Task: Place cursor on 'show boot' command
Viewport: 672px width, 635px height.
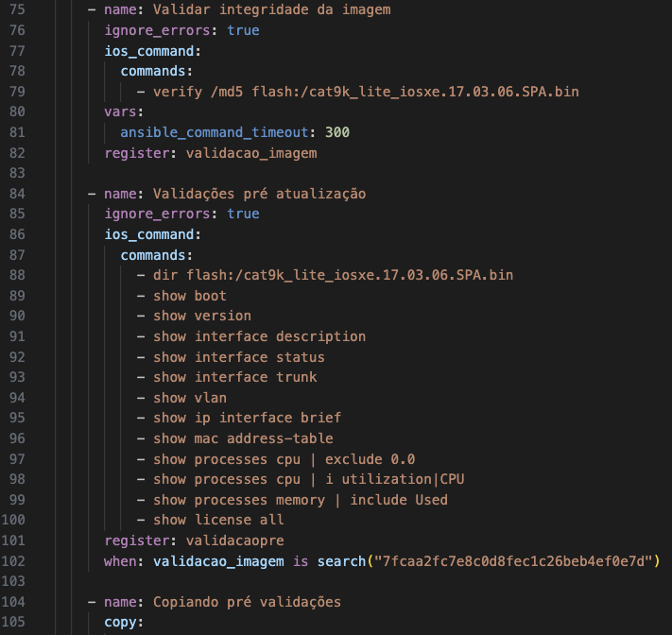Action: click(190, 296)
